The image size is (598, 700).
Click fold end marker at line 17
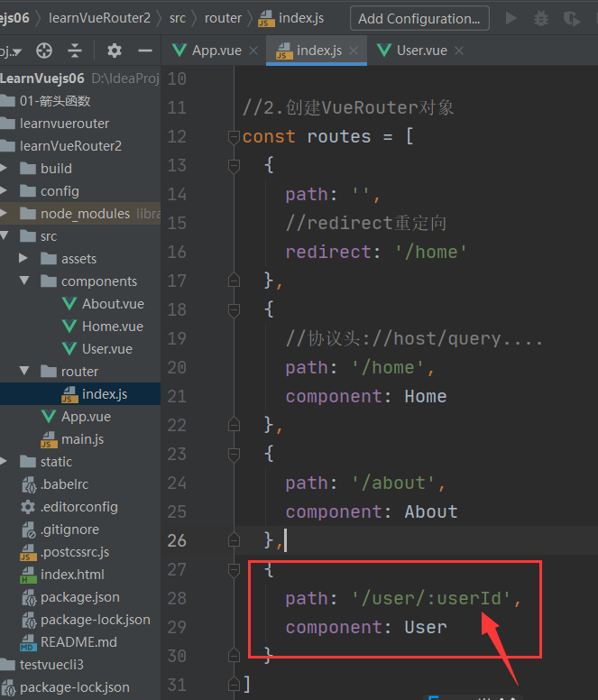click(x=234, y=281)
